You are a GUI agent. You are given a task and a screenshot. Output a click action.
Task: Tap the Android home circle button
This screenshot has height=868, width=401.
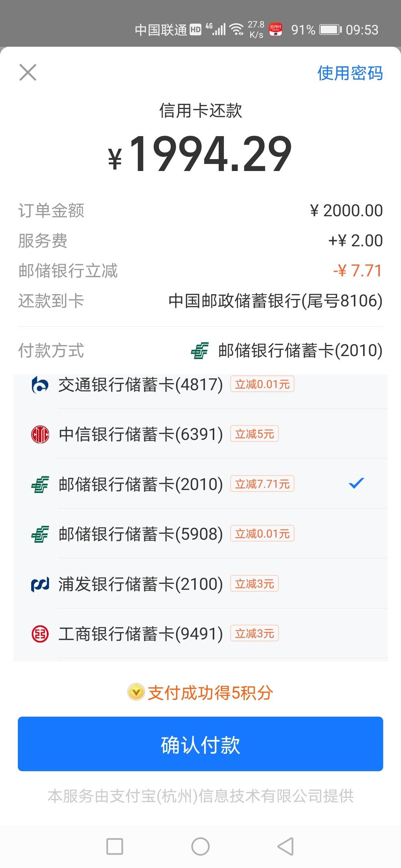click(200, 846)
